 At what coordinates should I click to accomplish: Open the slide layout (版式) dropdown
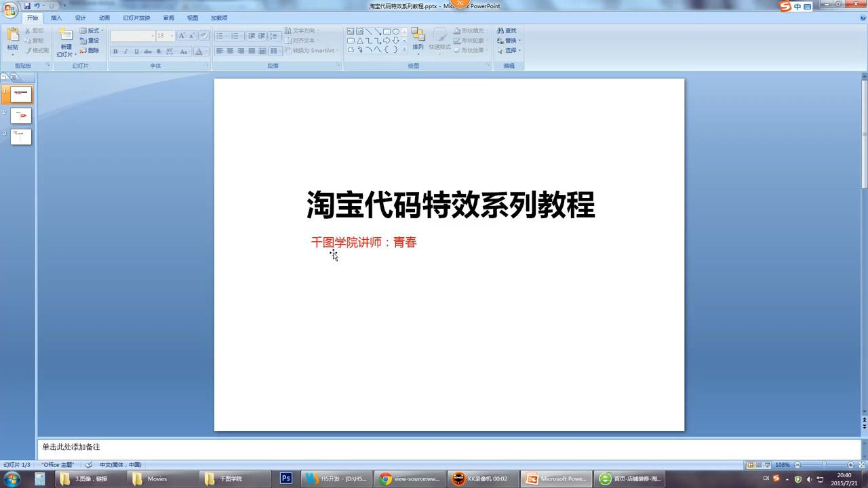(x=92, y=30)
